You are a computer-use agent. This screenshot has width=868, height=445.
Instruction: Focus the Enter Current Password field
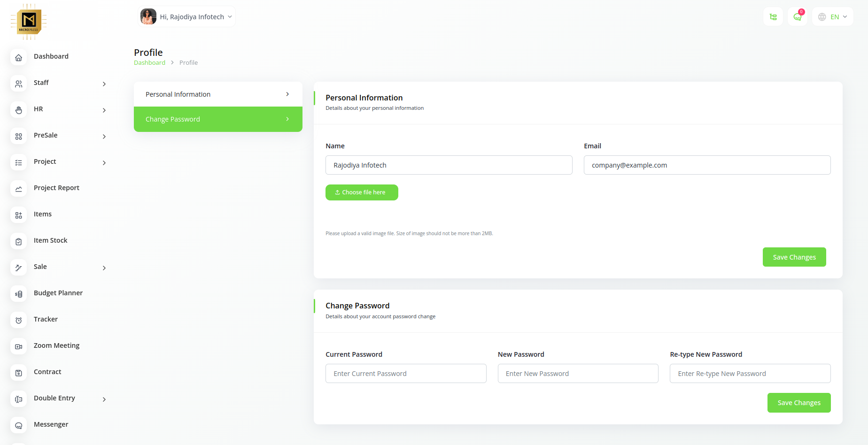[x=406, y=374]
